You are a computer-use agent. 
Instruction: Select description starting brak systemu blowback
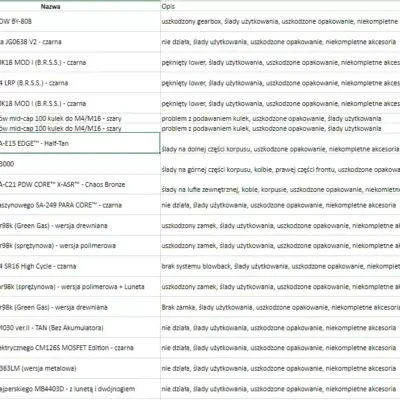280,266
